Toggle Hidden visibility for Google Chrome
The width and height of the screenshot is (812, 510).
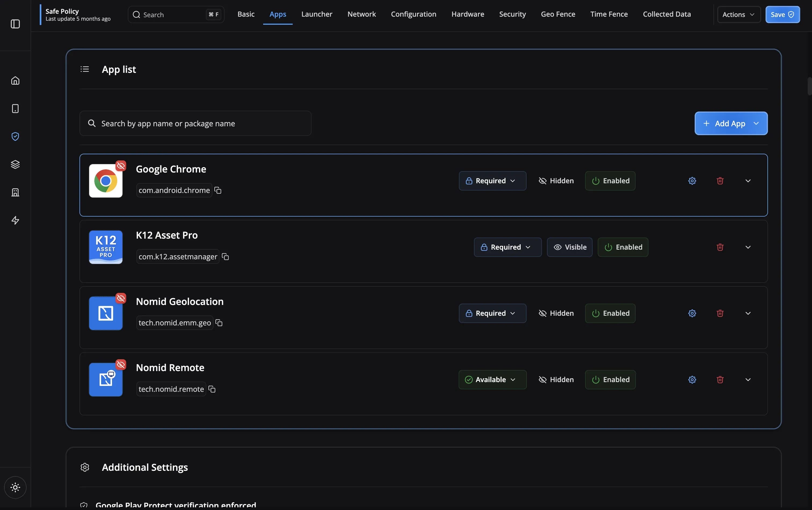click(x=556, y=181)
